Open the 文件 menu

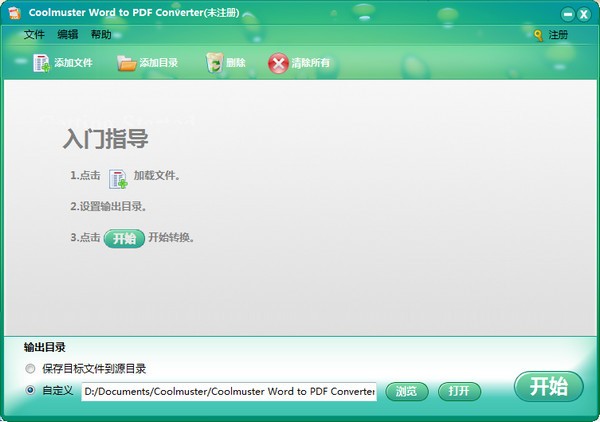tap(34, 34)
